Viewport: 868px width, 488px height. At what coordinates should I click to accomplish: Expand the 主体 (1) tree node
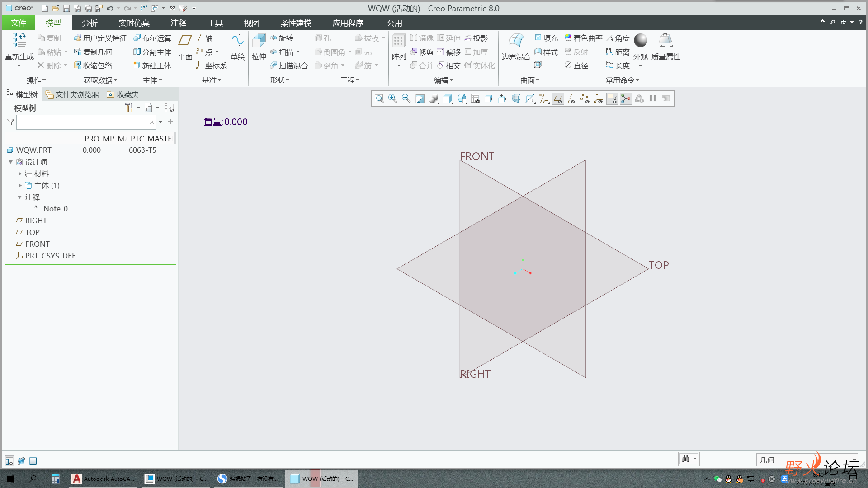pos(19,185)
